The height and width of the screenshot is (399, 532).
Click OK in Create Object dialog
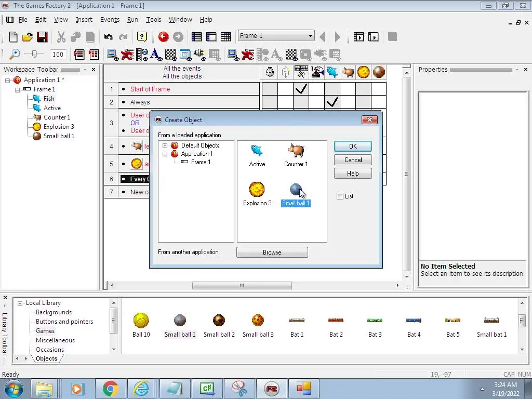353,146
